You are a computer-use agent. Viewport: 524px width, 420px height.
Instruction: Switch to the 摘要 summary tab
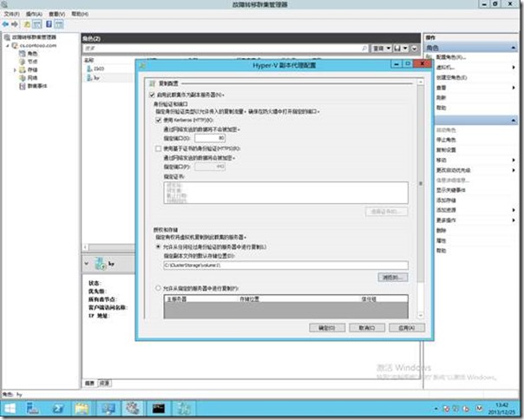pyautogui.click(x=89, y=384)
